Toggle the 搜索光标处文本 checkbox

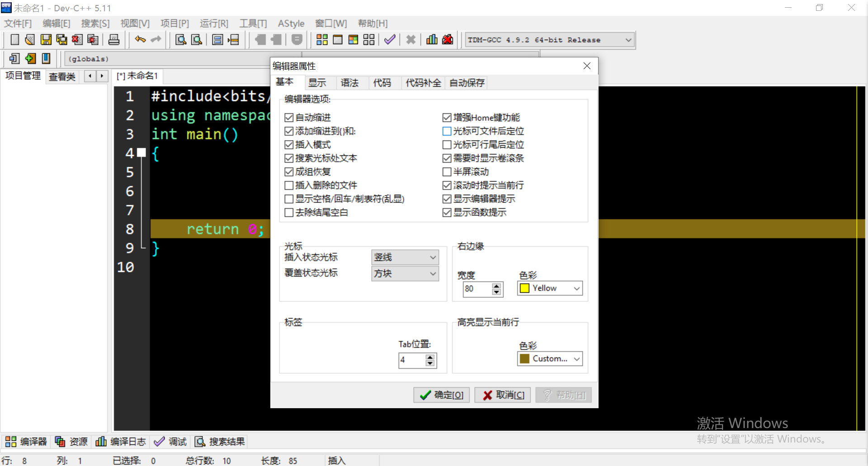pyautogui.click(x=289, y=158)
